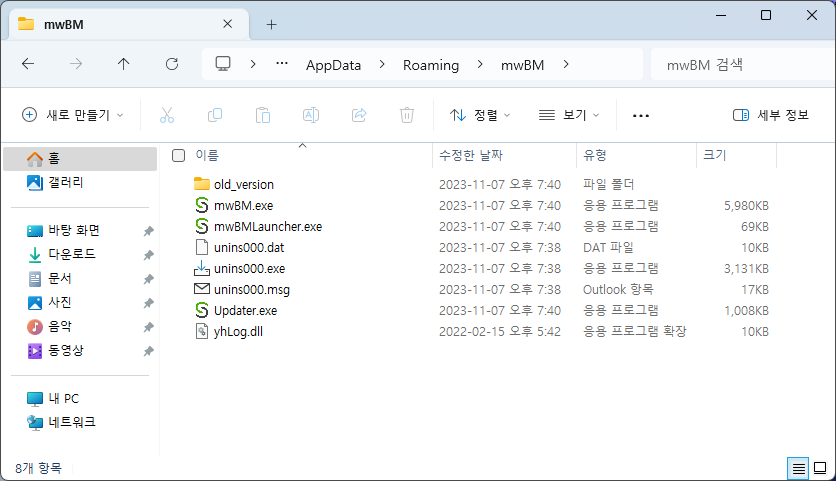Sort by the 수정한 날짜 column header
Image resolution: width=836 pixels, height=481 pixels.
click(471, 156)
